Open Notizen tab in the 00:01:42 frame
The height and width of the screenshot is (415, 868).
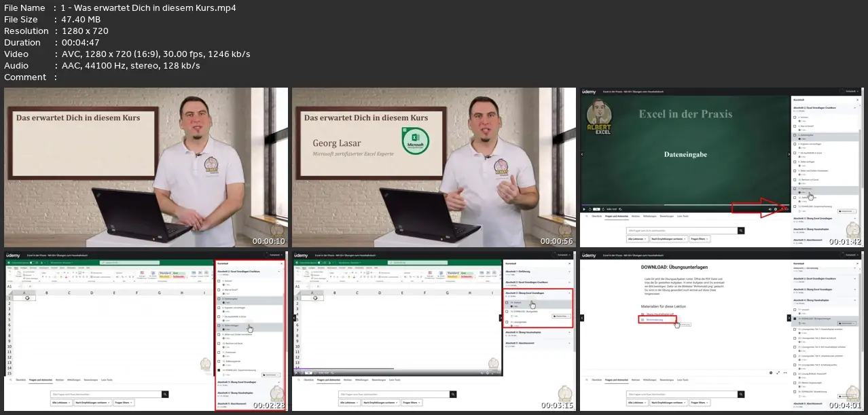[x=636, y=216]
